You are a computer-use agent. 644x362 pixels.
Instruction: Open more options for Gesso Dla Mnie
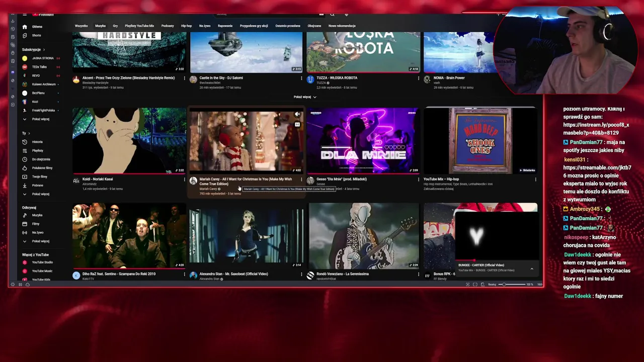click(x=418, y=179)
